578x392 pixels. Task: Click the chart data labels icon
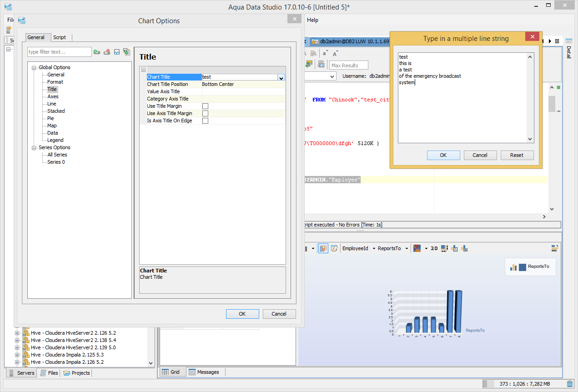[464, 248]
